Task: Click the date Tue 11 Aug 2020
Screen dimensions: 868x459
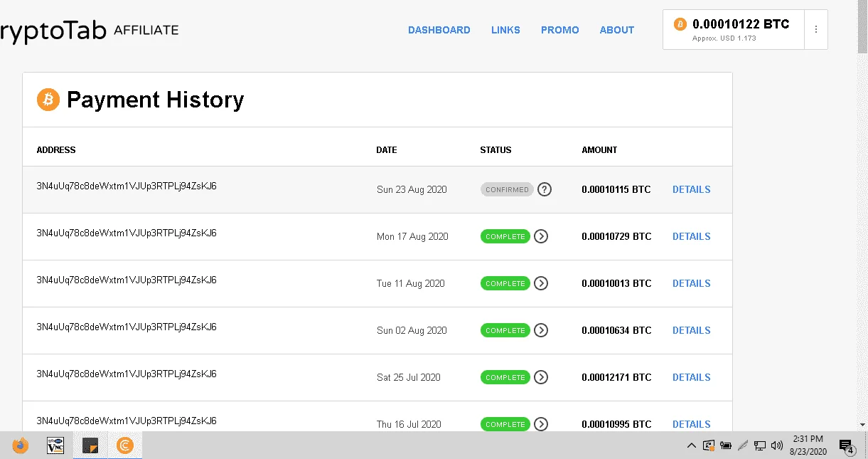Action: coord(411,284)
